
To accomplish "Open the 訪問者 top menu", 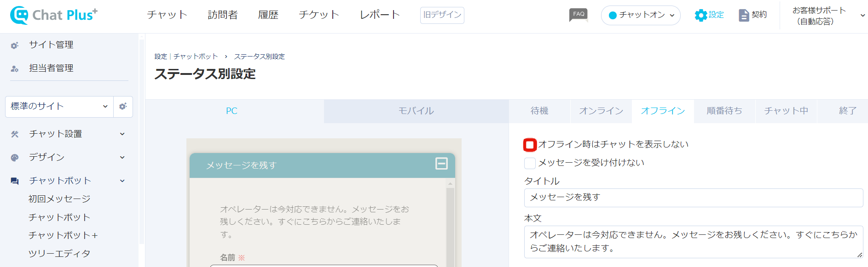I will click(223, 15).
